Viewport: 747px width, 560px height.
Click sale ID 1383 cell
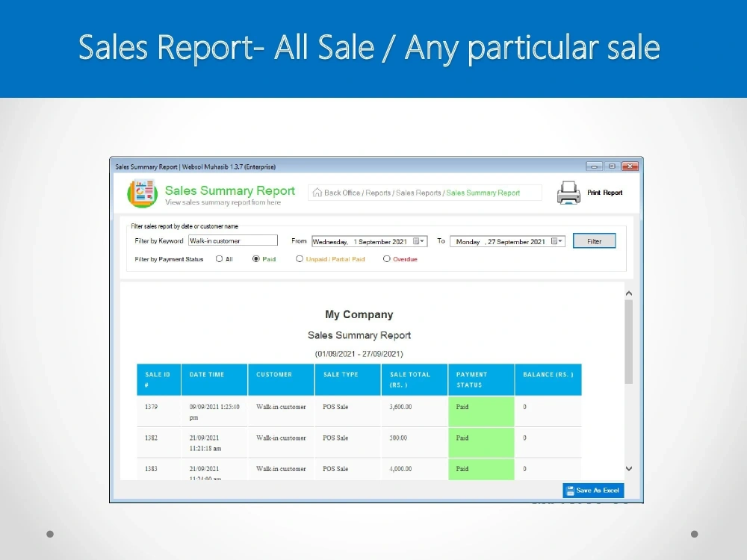coord(158,470)
